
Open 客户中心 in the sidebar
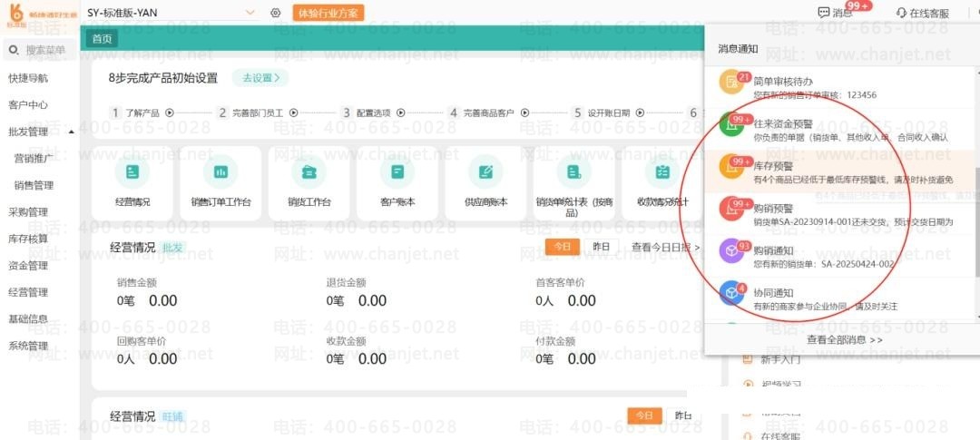coord(27,105)
